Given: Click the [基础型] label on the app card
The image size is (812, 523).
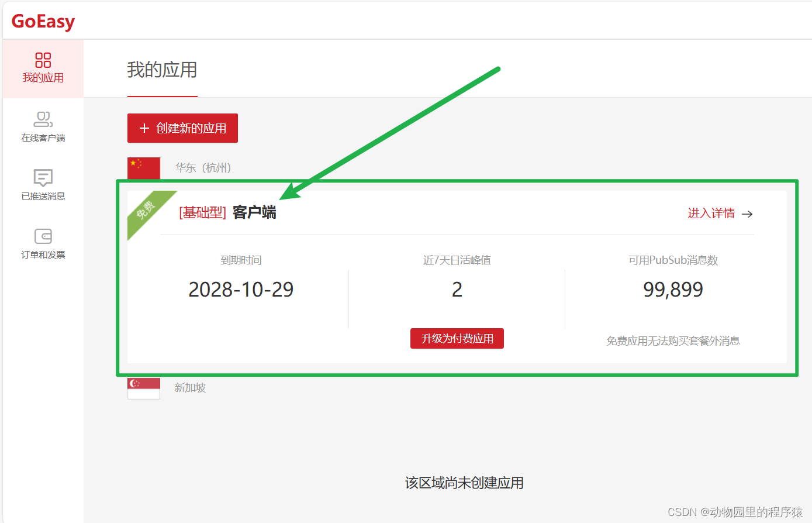Looking at the screenshot, I should click(202, 213).
